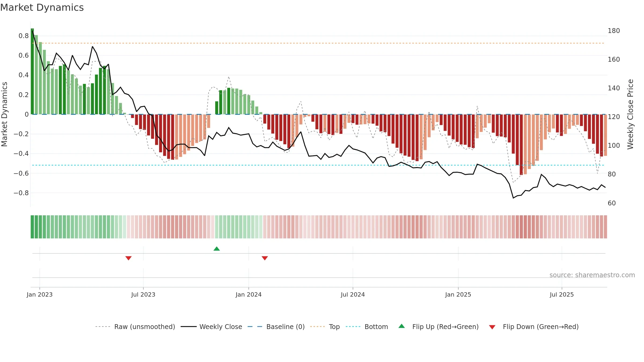Click the first red Flip Down marker near Jul 2023

129,258
